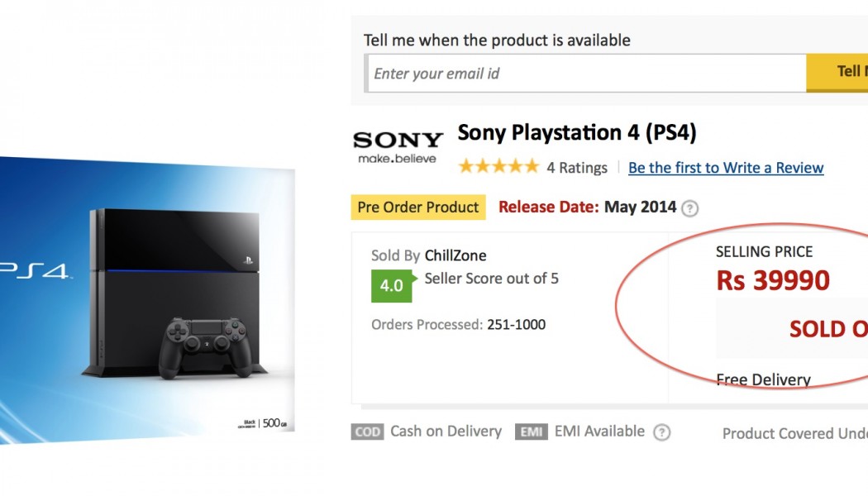Click the green 4.0 seller score badge
This screenshot has height=496, width=868.
391,285
